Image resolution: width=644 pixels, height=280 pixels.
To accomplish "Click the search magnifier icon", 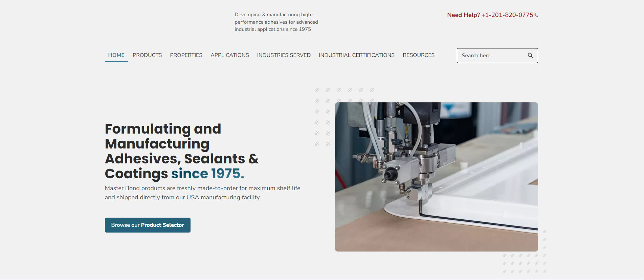I will tap(530, 56).
